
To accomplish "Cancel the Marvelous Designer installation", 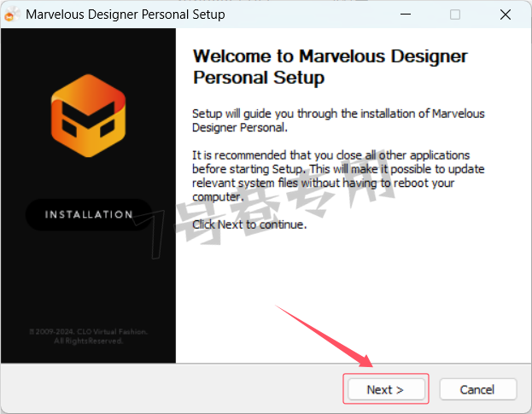I will coord(478,389).
